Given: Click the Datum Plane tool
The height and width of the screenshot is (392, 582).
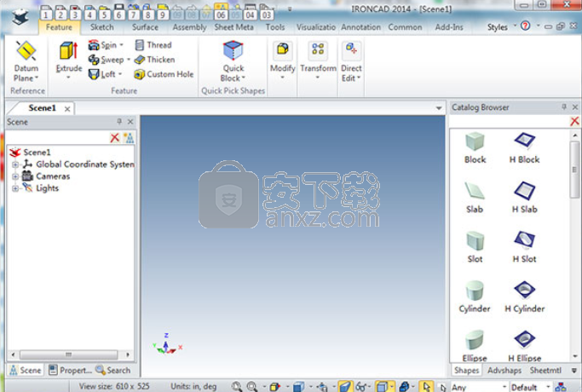Looking at the screenshot, I should pyautogui.click(x=26, y=61).
